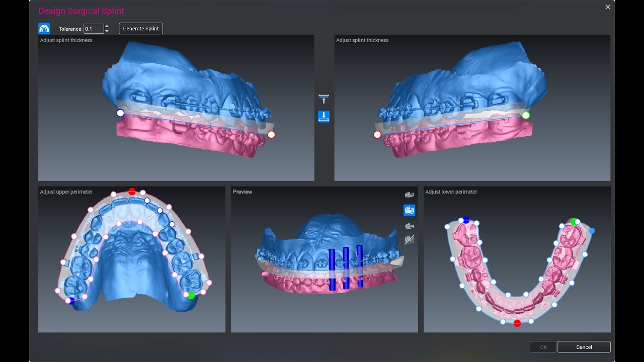The width and height of the screenshot is (644, 362).
Task: Click the dark blue point on upper perimeter
Action: tap(71, 300)
